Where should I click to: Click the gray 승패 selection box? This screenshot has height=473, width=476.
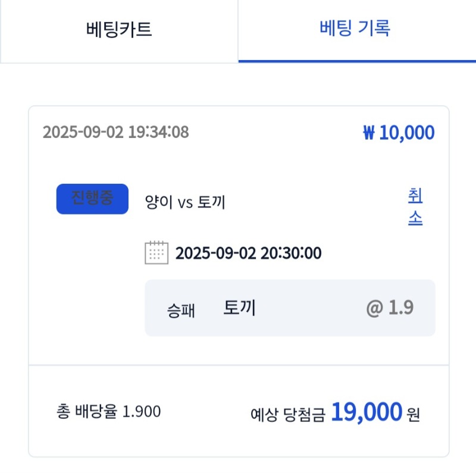pos(290,308)
